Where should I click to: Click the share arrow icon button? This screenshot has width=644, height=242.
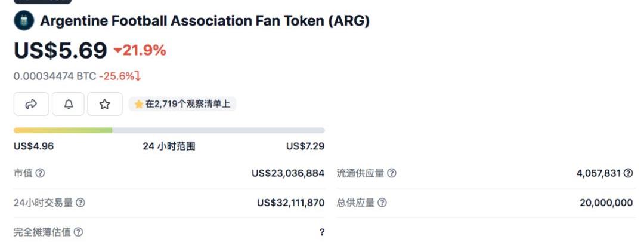[31, 104]
